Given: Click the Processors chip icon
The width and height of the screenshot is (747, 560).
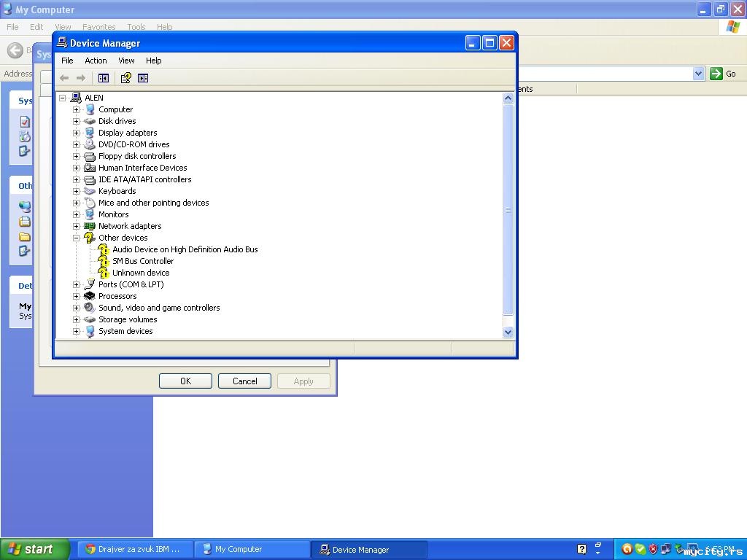Looking at the screenshot, I should (90, 296).
